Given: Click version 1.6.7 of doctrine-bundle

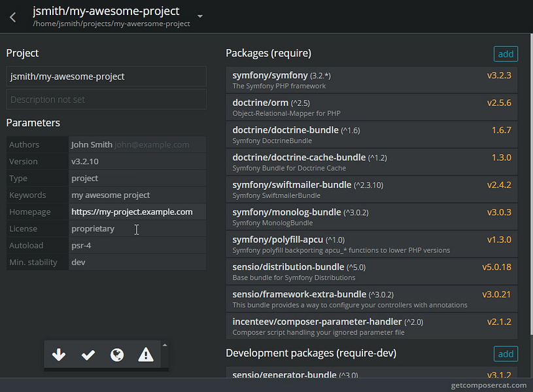Looking at the screenshot, I should 502,130.
